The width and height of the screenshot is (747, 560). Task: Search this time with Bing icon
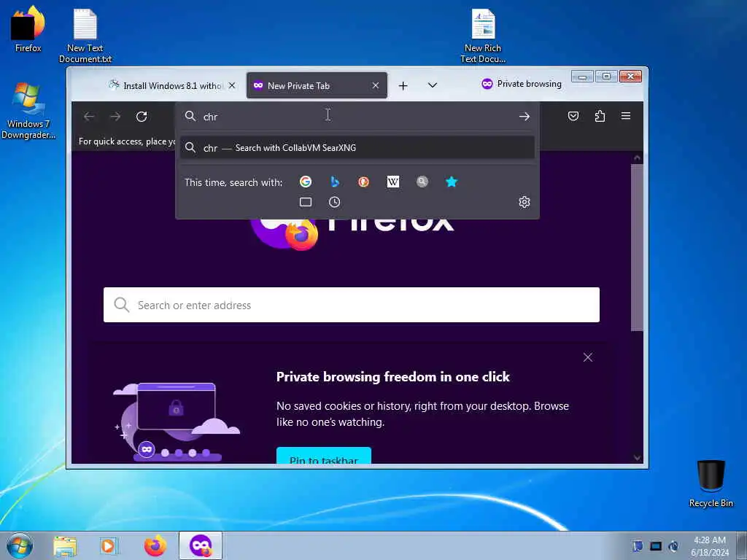click(x=335, y=182)
